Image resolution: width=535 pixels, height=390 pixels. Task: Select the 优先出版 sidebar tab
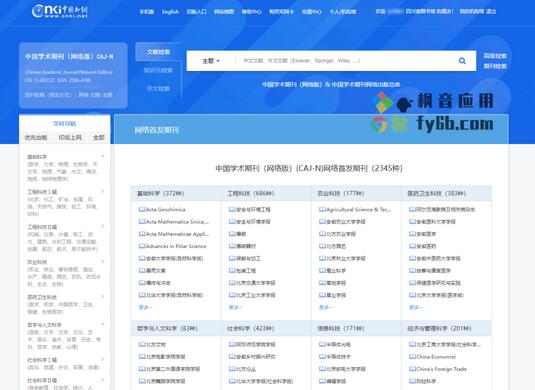36,138
